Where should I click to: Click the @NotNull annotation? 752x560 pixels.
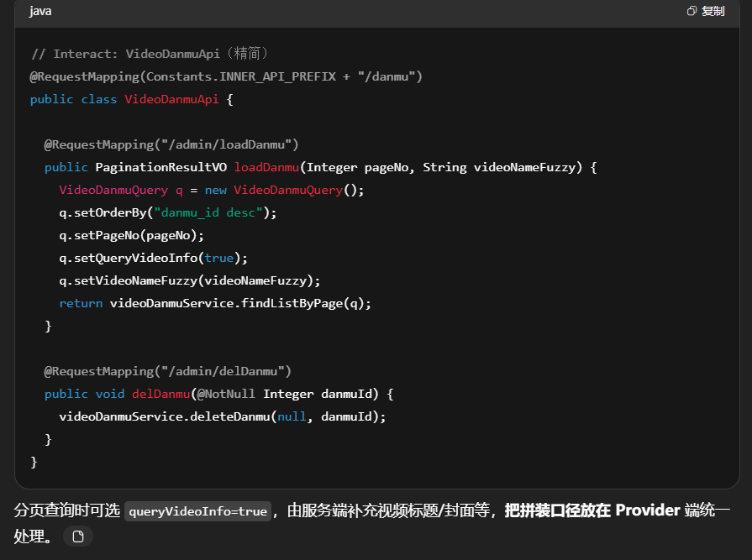(226, 394)
